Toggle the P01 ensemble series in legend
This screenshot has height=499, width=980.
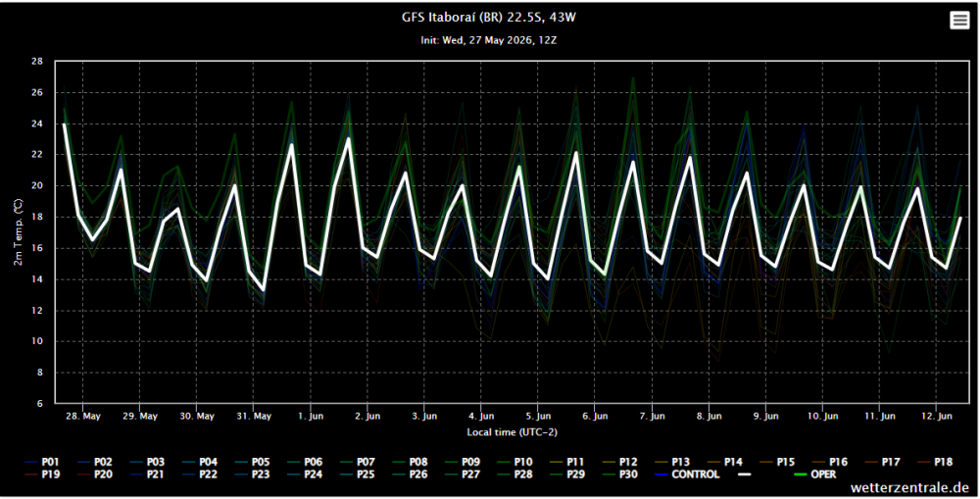click(42, 462)
